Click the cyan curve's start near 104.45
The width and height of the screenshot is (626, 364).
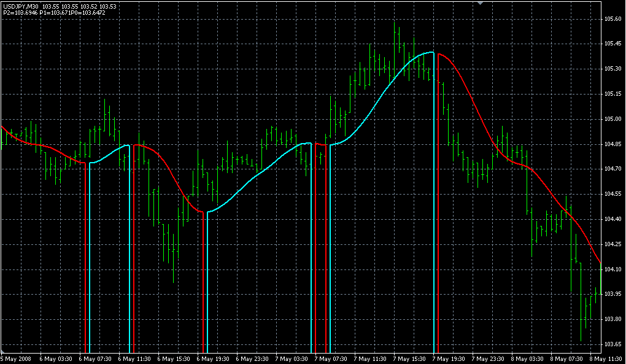tap(209, 211)
